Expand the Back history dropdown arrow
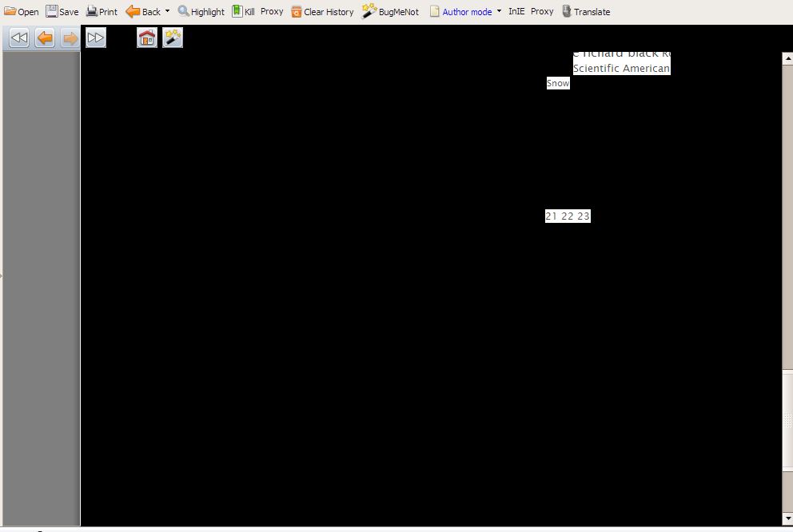The height and width of the screenshot is (532, 793). pos(168,11)
